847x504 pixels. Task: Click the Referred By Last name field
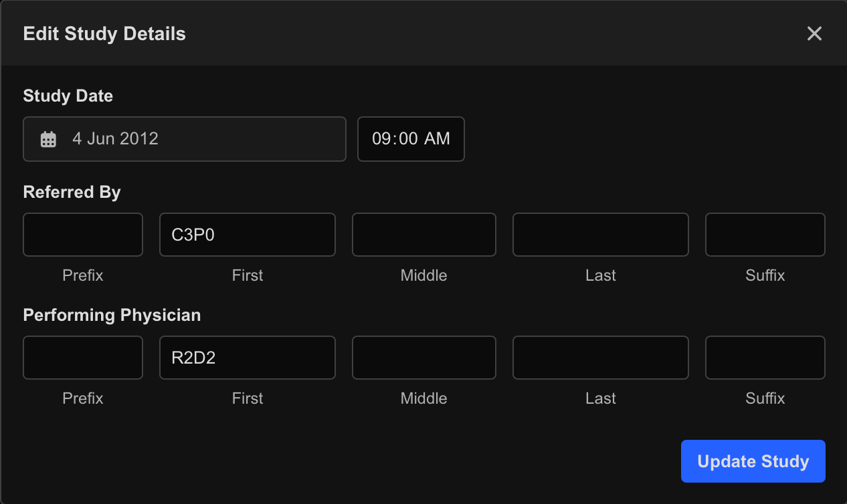coord(601,235)
